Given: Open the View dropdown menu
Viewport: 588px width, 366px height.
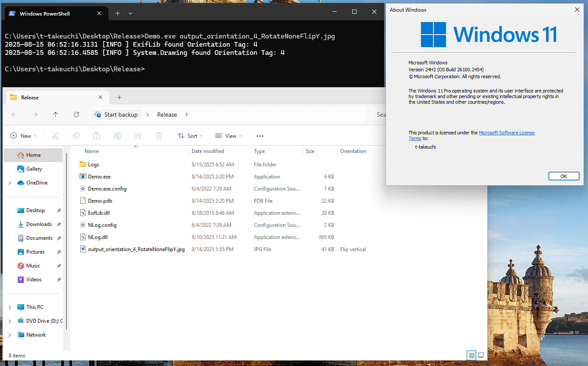Looking at the screenshot, I should click(x=228, y=136).
